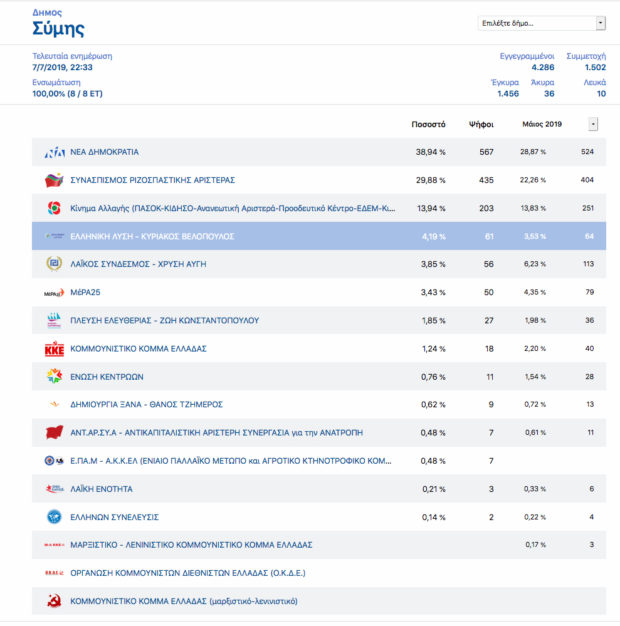The width and height of the screenshot is (620, 626).
Task: Click Νέα Δημοκρατία vote count 567
Action: click(x=487, y=152)
